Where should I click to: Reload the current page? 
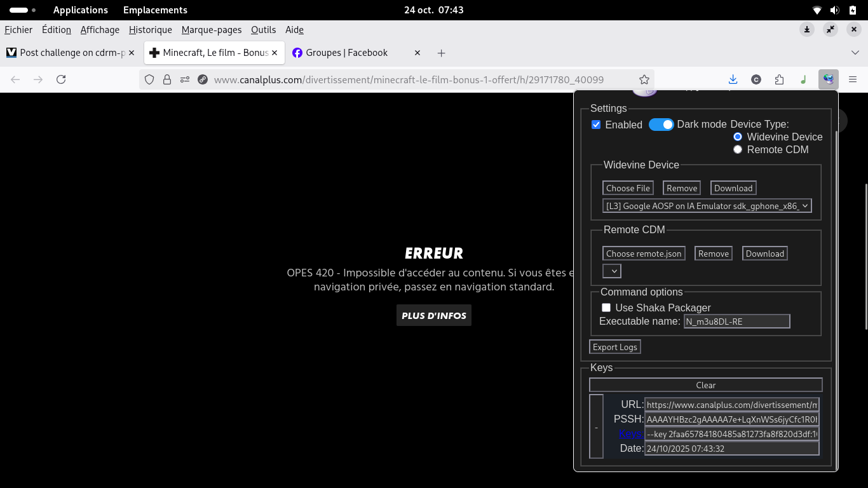pos(61,79)
